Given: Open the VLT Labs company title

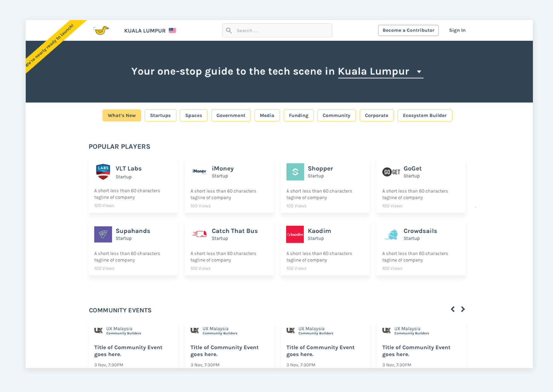Looking at the screenshot, I should (x=129, y=168).
